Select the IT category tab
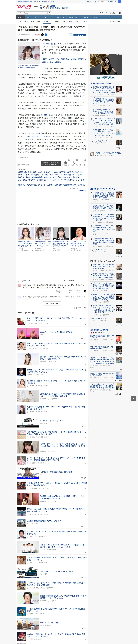 64,21
